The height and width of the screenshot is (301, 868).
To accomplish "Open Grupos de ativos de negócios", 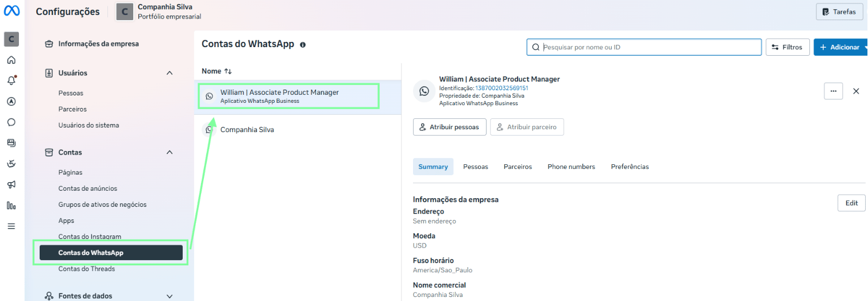I will point(102,204).
